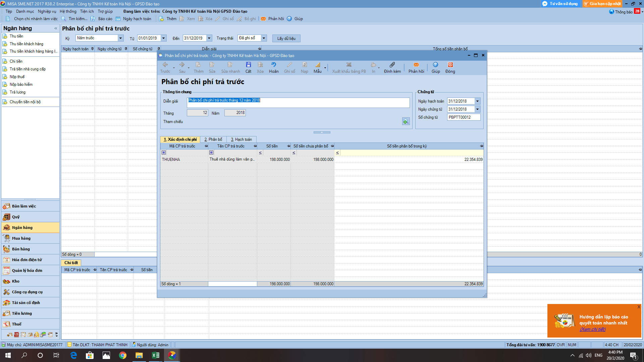Switch to the 2. Phân bổ tab
644x362 pixels.
(x=213, y=139)
